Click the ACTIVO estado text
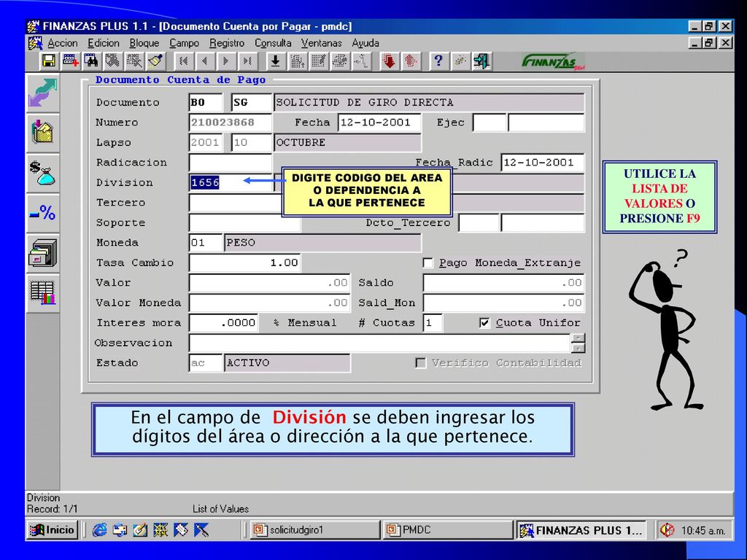Image resolution: width=747 pixels, height=560 pixels. point(248,363)
